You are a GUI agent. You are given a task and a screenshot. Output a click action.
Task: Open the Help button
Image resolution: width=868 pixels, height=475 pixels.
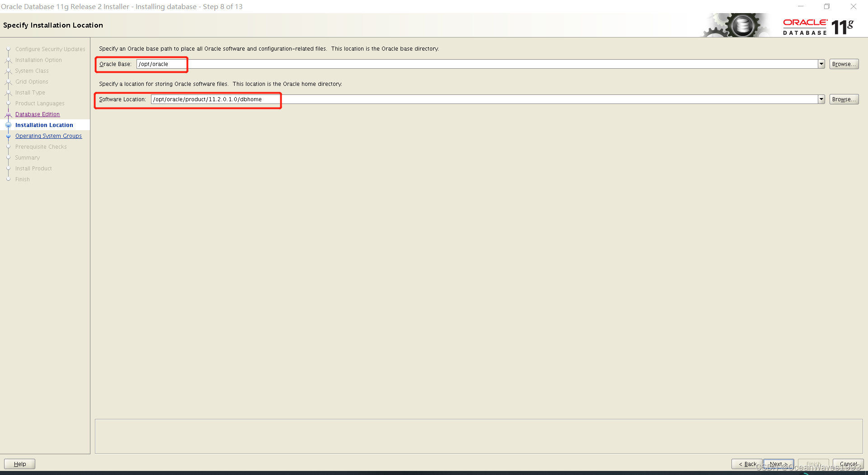pyautogui.click(x=19, y=464)
